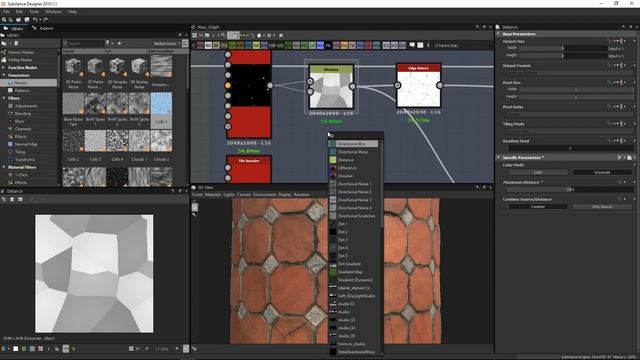
Task: Click in the library search field
Action: (x=84, y=43)
